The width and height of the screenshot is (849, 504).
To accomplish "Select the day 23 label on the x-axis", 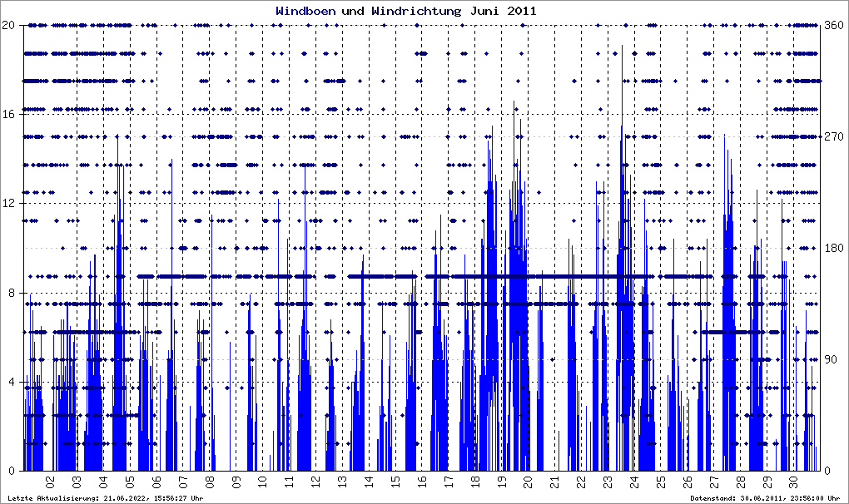I will [608, 482].
